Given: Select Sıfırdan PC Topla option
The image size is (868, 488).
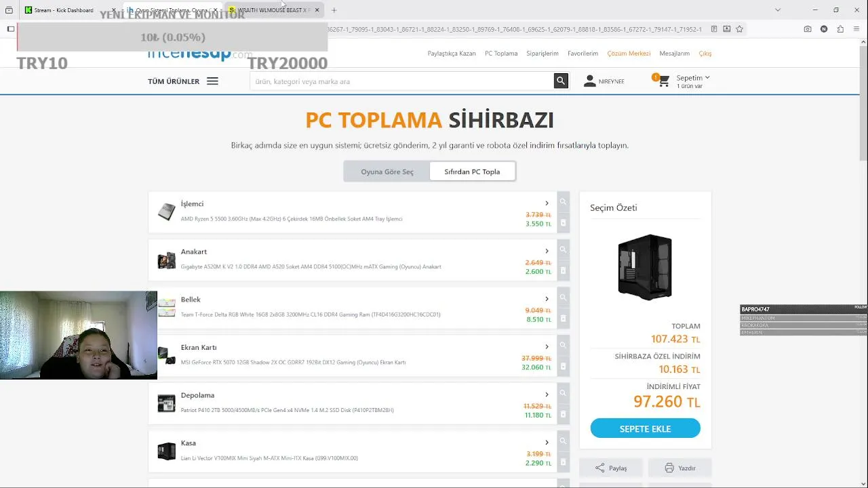Looking at the screenshot, I should 472,171.
